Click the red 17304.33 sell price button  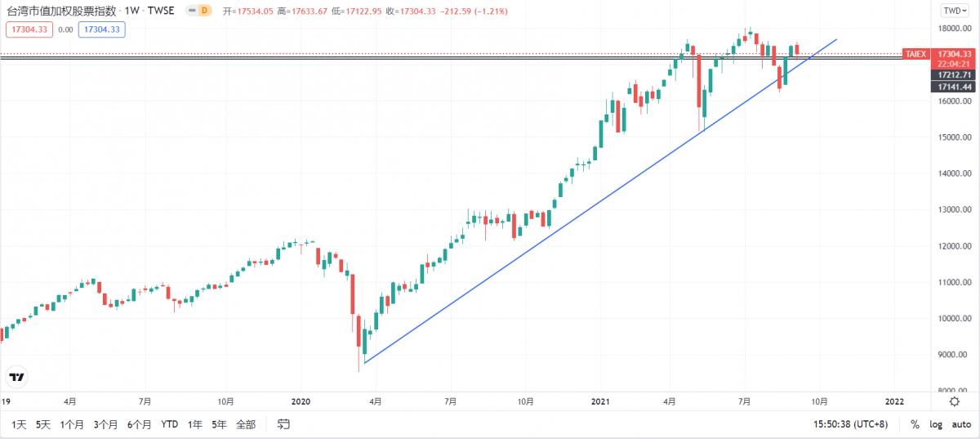tap(29, 29)
